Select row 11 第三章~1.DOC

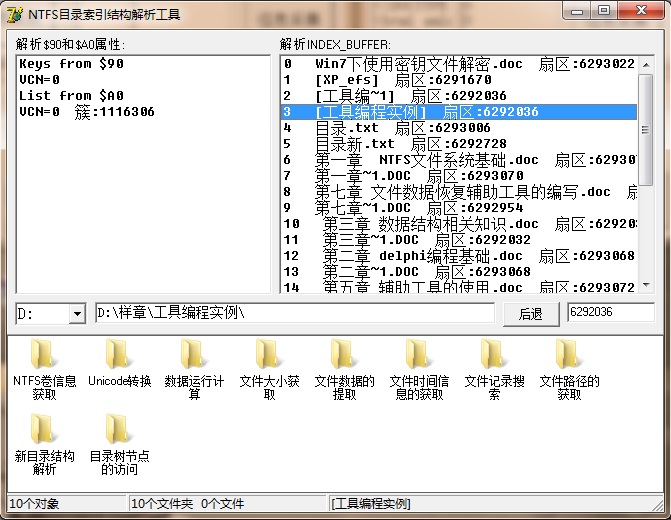[459, 240]
